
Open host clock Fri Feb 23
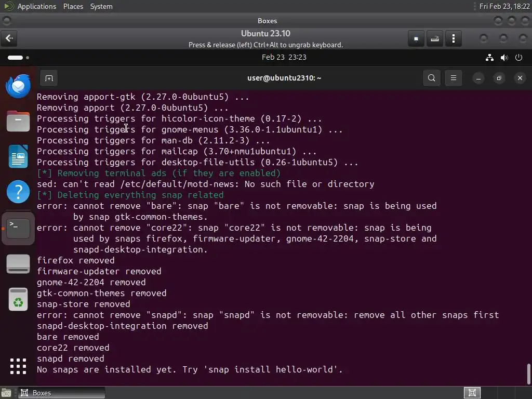pos(504,6)
